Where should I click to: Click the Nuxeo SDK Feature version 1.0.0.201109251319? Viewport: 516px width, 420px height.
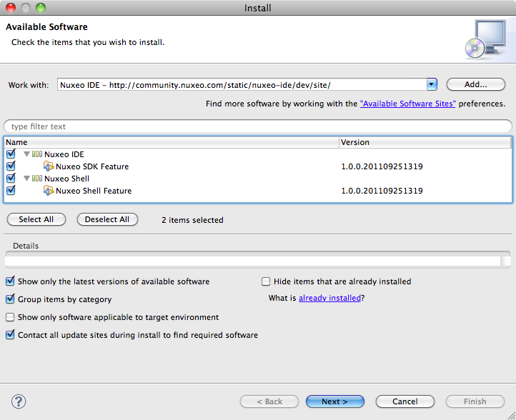pos(382,166)
